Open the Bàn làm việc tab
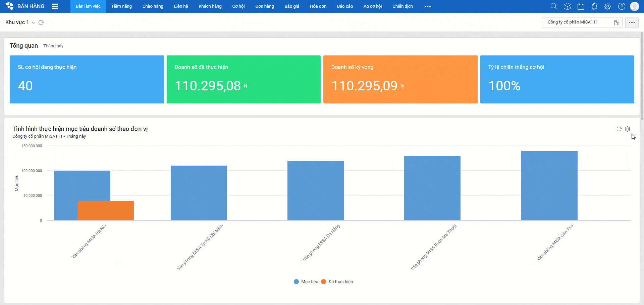This screenshot has width=644, height=305. coord(88,6)
